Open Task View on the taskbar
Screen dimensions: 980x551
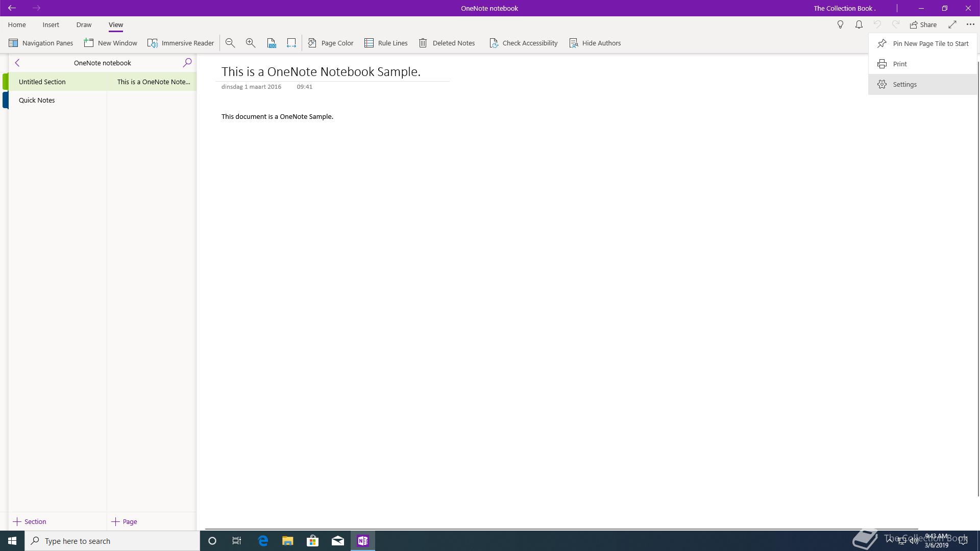click(237, 541)
